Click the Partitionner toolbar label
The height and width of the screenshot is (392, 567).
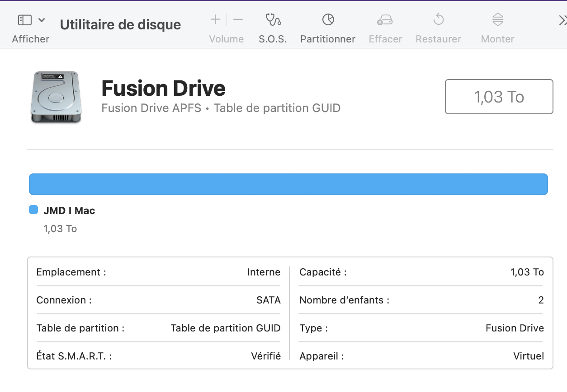pyautogui.click(x=328, y=39)
